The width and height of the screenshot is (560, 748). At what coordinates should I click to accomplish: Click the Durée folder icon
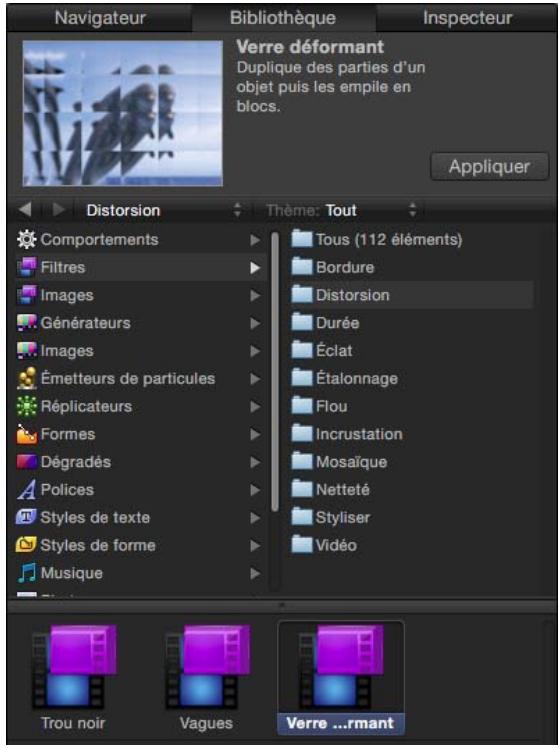[x=301, y=322]
